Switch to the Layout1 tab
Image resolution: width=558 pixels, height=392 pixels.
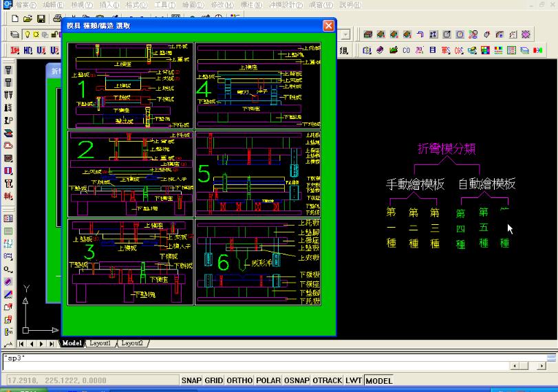coord(100,343)
